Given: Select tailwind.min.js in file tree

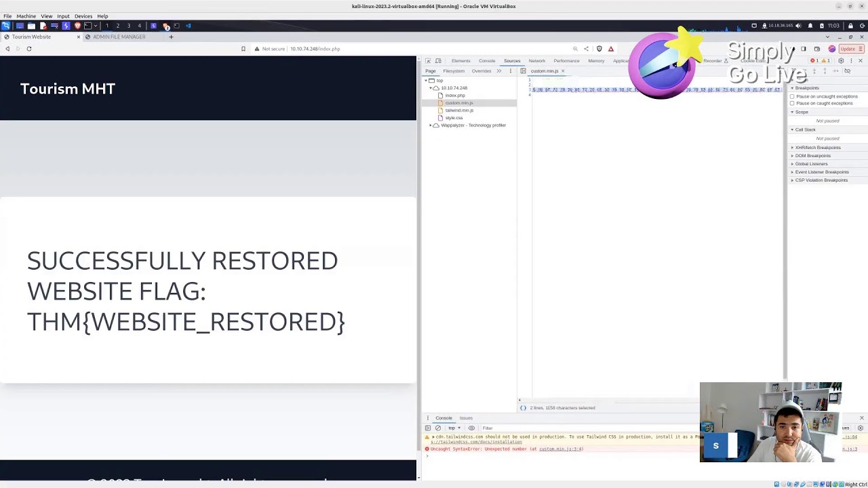Looking at the screenshot, I should pyautogui.click(x=459, y=110).
